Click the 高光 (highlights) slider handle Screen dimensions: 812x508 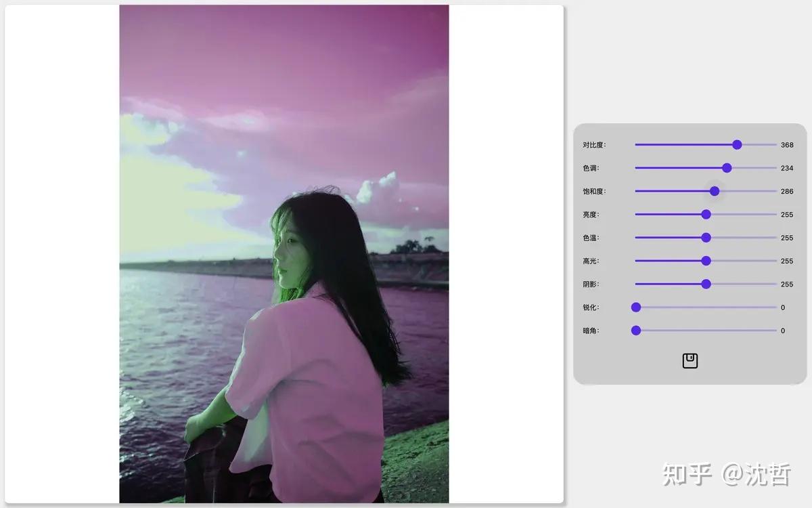coord(706,260)
